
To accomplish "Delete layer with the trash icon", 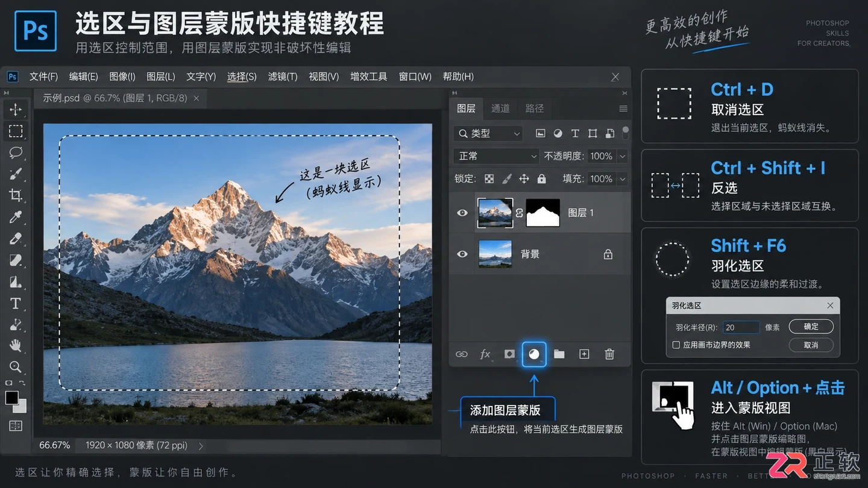I will (609, 354).
